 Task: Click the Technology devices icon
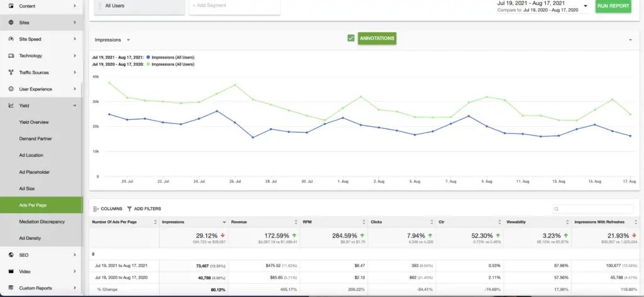[x=11, y=56]
